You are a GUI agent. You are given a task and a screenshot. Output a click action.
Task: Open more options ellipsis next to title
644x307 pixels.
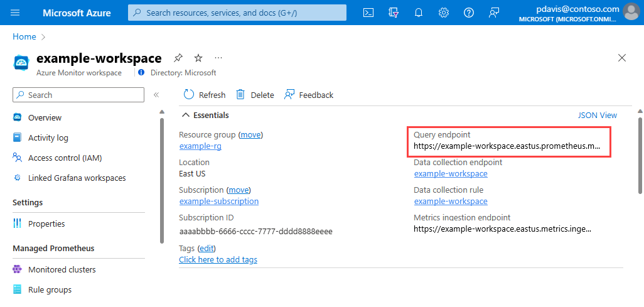(x=218, y=58)
